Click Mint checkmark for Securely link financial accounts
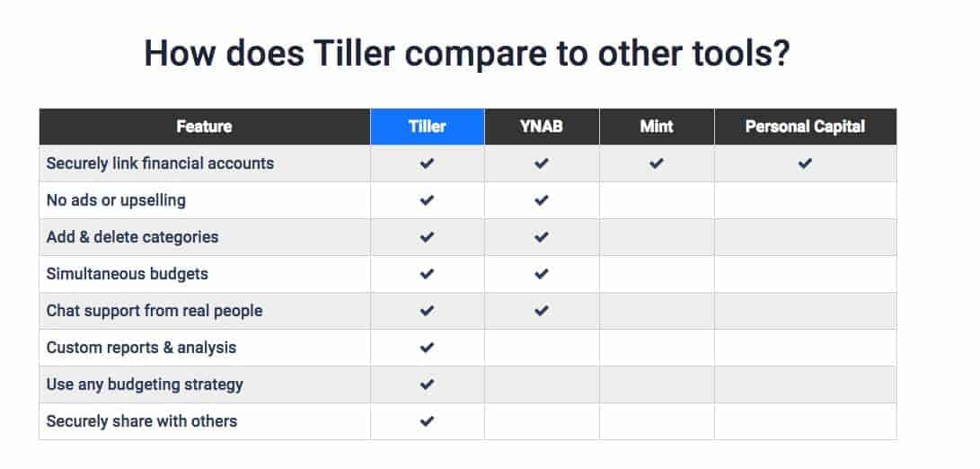Image resolution: width=980 pixels, height=469 pixels. pos(657,164)
